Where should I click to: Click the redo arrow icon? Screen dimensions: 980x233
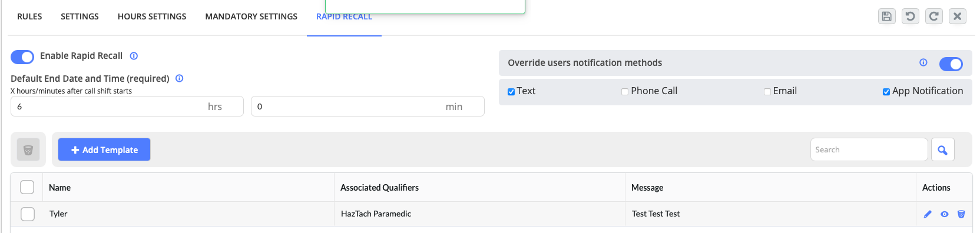coord(933,16)
